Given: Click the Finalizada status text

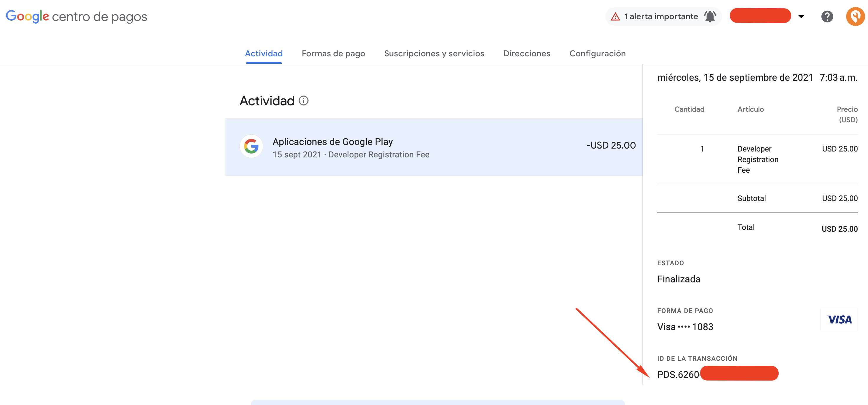Looking at the screenshot, I should click(679, 279).
